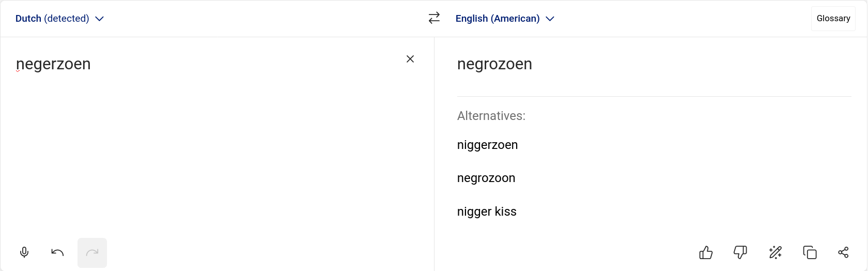Image resolution: width=868 pixels, height=271 pixels.
Task: Click the redo arrow icon
Action: pos(92,252)
